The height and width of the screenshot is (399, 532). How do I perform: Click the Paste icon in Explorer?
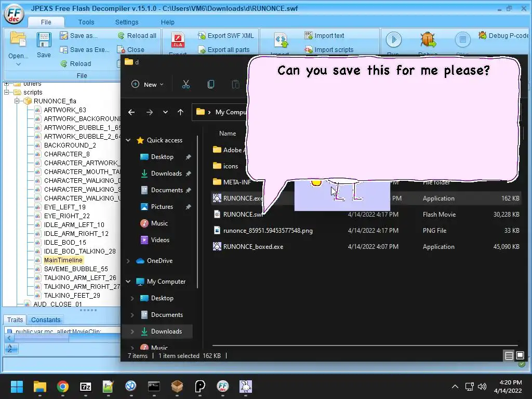tap(235, 84)
